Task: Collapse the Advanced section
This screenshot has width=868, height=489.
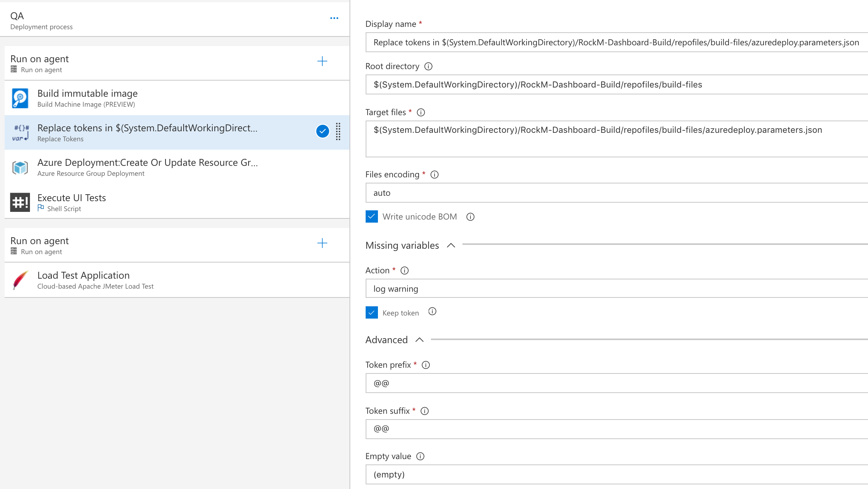Action: [x=419, y=340]
